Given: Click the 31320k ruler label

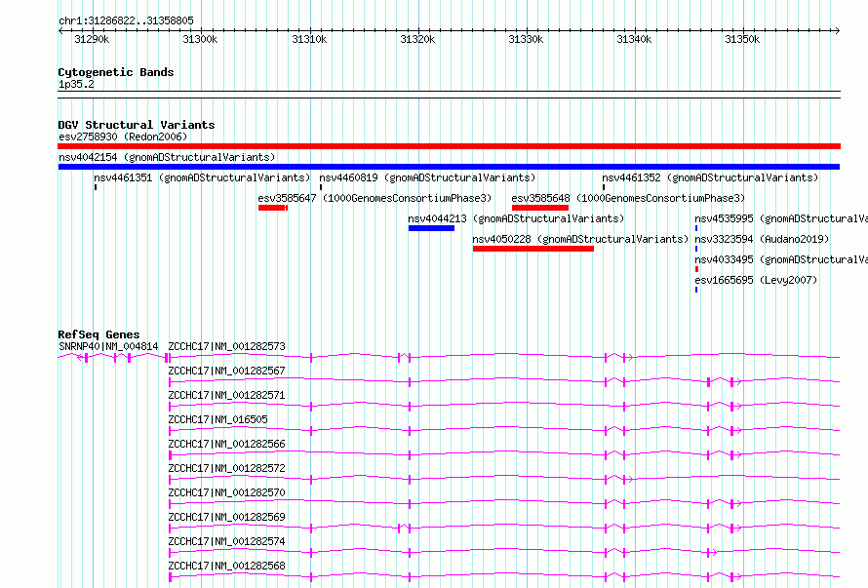Looking at the screenshot, I should pyautogui.click(x=417, y=39).
